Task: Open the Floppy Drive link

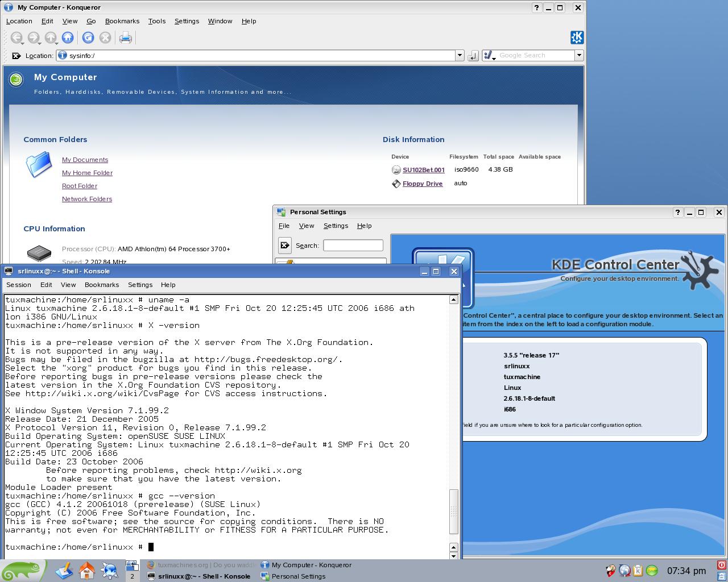Action: coord(423,184)
